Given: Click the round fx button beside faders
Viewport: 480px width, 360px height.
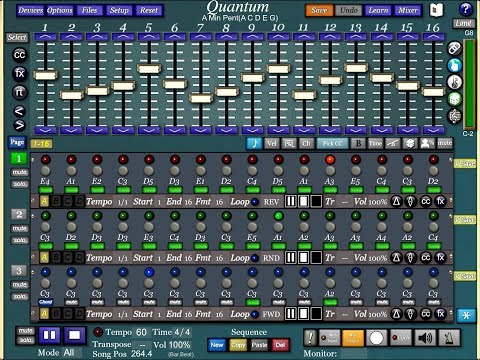Looking at the screenshot, I should point(20,73).
